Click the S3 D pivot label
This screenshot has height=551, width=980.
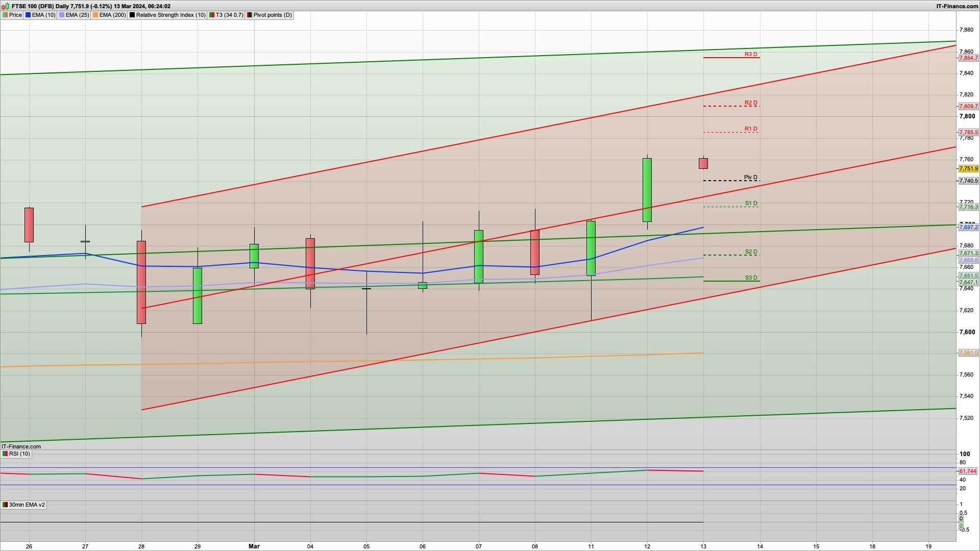(x=751, y=278)
